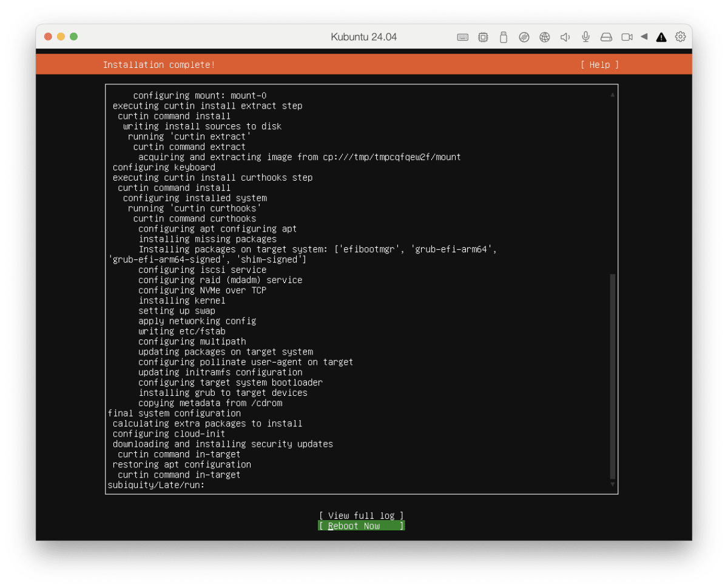Open the CPU chip settings icon
Screen dimensions: 728x588
pyautogui.click(x=483, y=37)
